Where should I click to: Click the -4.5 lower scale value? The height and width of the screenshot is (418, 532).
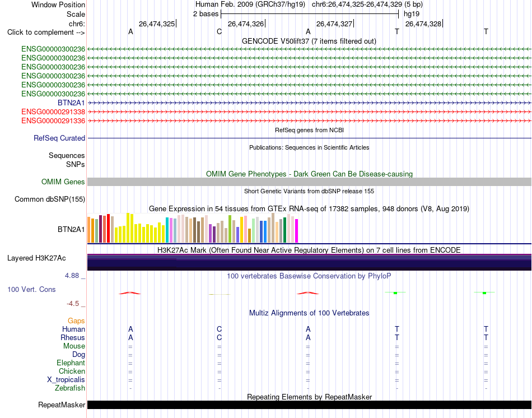73,304
